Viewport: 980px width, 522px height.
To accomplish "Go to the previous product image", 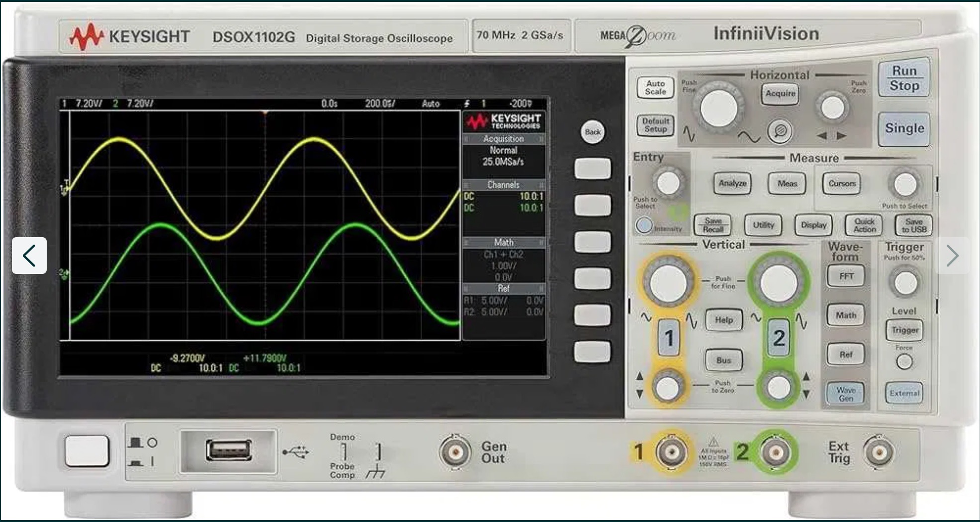I will pos(29,256).
